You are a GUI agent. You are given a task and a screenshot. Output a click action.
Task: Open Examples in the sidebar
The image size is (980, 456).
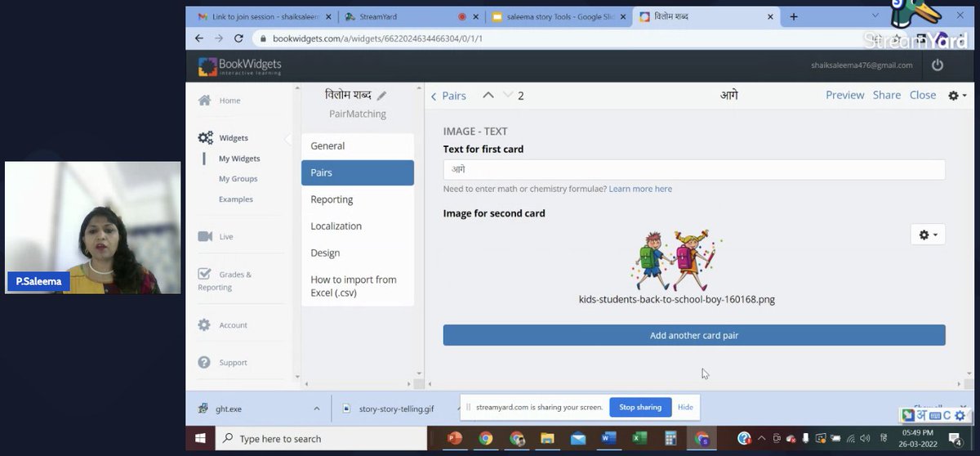(236, 199)
